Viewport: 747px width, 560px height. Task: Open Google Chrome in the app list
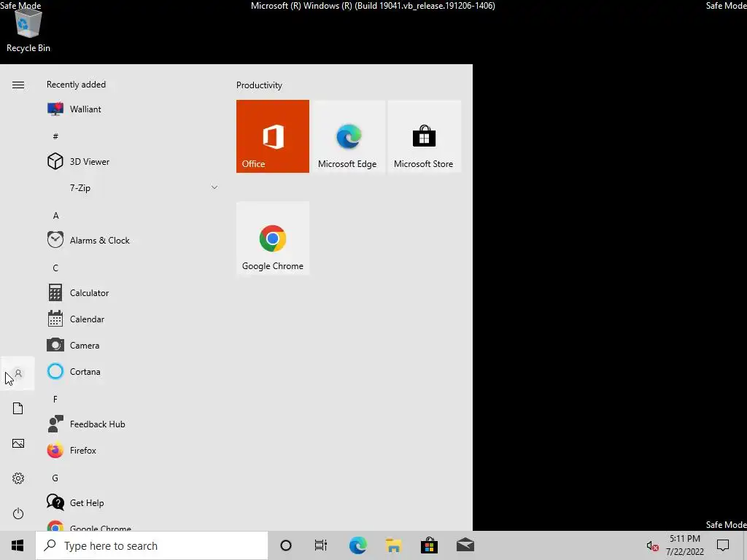tap(133, 526)
